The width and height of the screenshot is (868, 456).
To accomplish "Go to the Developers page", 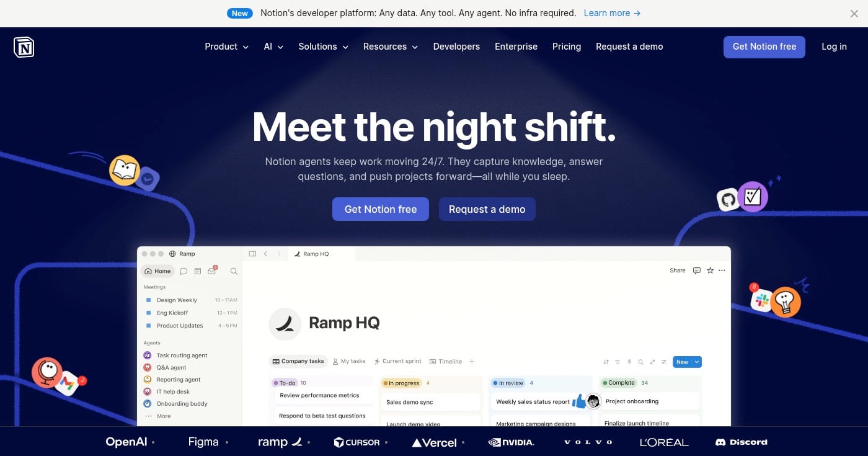I will [x=456, y=47].
